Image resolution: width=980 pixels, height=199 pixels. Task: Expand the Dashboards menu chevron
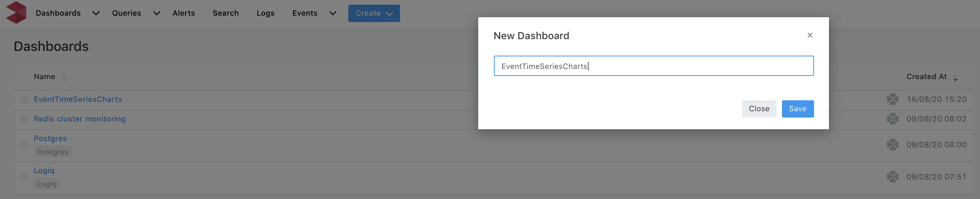pyautogui.click(x=96, y=13)
